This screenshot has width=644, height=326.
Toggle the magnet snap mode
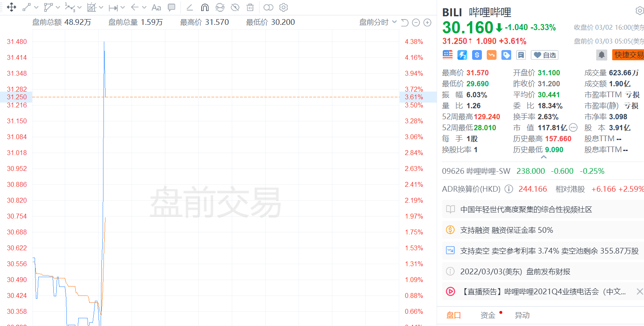pos(205,7)
